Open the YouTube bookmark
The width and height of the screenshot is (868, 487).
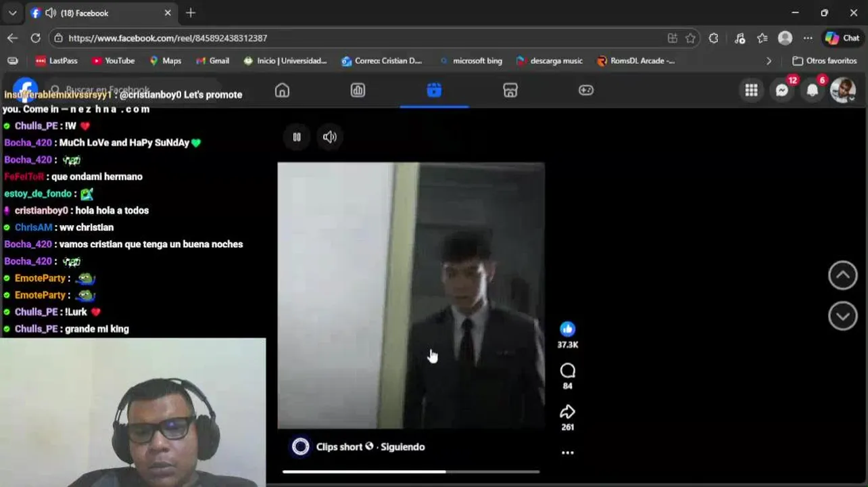pos(113,61)
